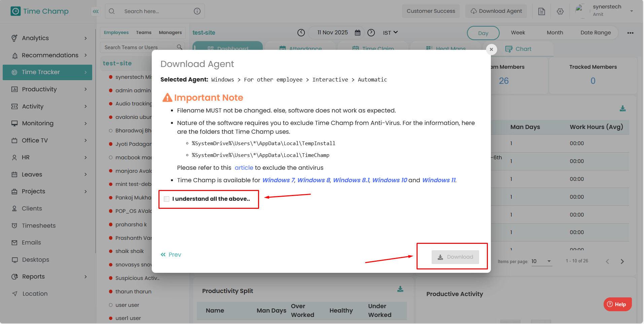Switch to the Employees tab
Screen dimensions: 644x324
click(x=116, y=32)
